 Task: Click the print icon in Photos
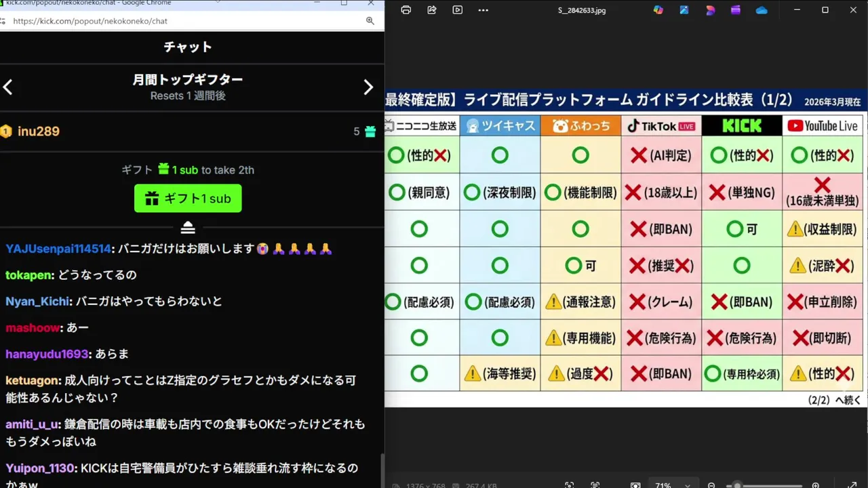pos(406,10)
